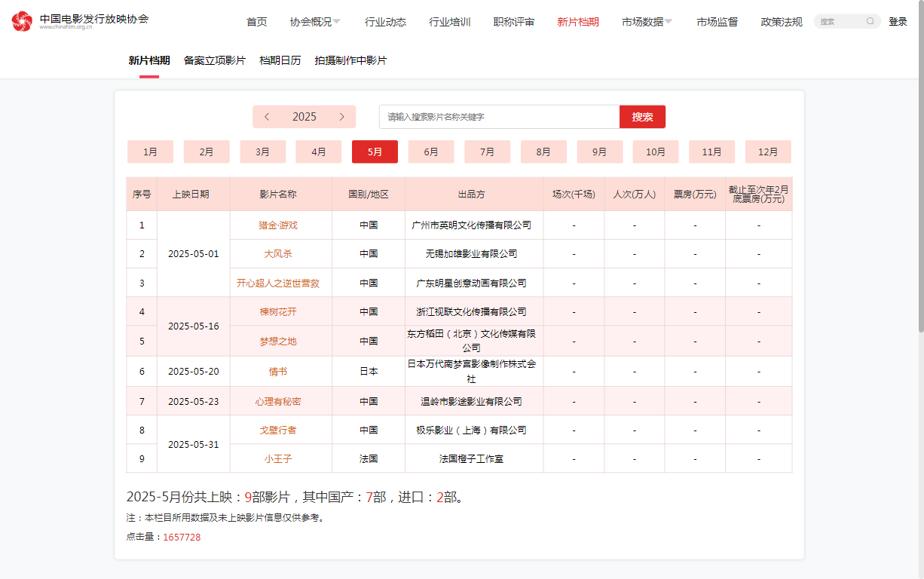Click the magnifier icon in the top search box
The image size is (924, 579).
(870, 22)
